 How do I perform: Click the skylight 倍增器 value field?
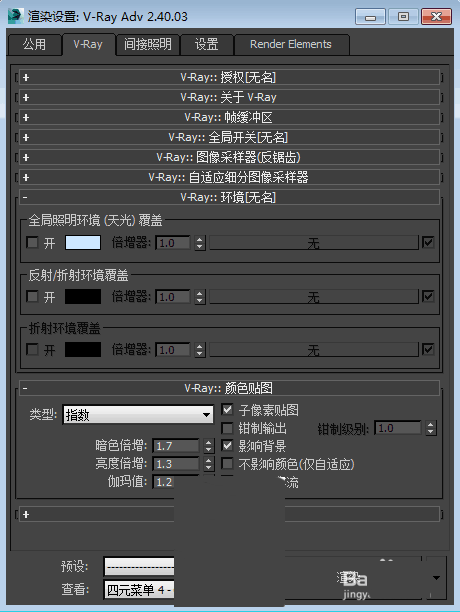(173, 243)
